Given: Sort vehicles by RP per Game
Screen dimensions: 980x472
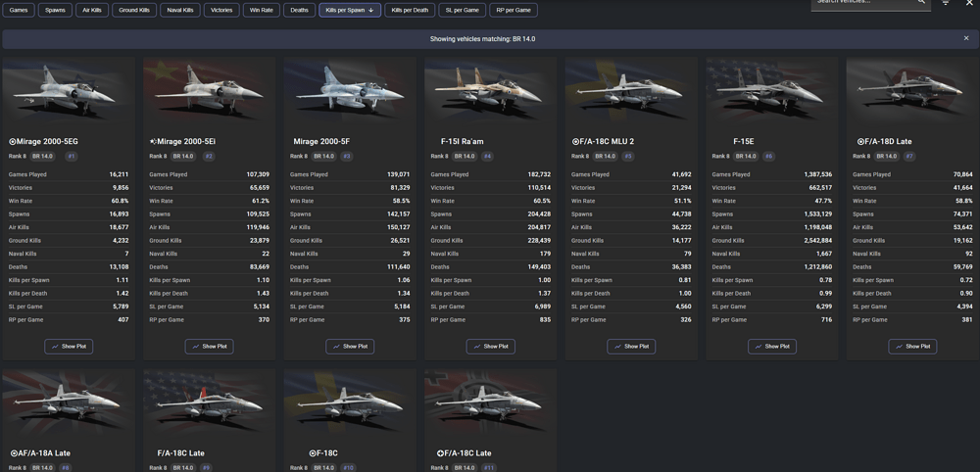Looking at the screenshot, I should tap(514, 10).
